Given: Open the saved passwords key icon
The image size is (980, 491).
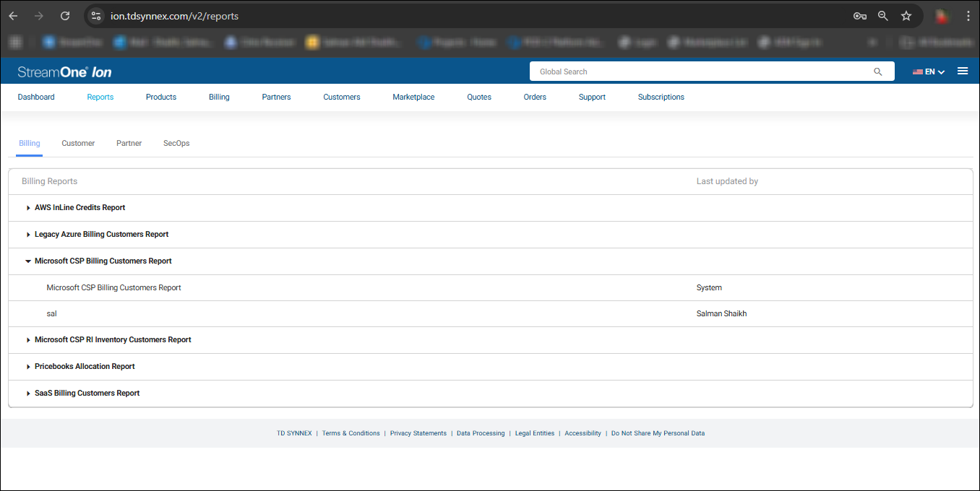Looking at the screenshot, I should point(859,16).
